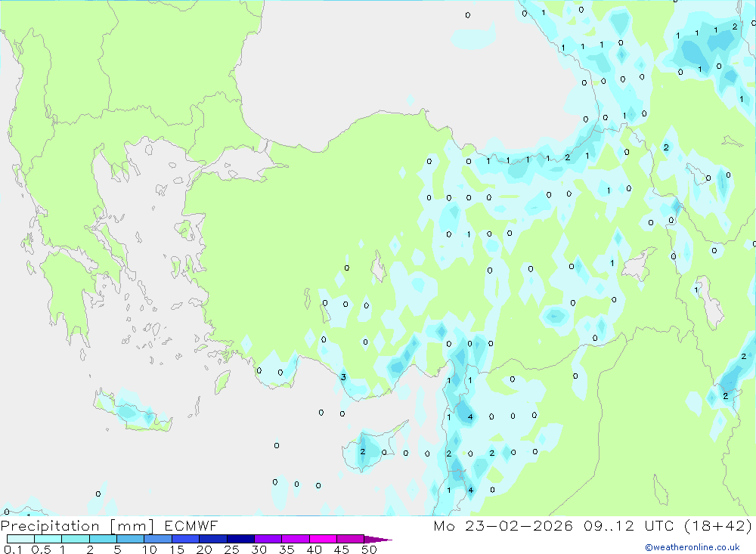This screenshot has width=756, height=554.
Task: Click the date 'Mo 23-02-2026'
Action: (x=503, y=525)
